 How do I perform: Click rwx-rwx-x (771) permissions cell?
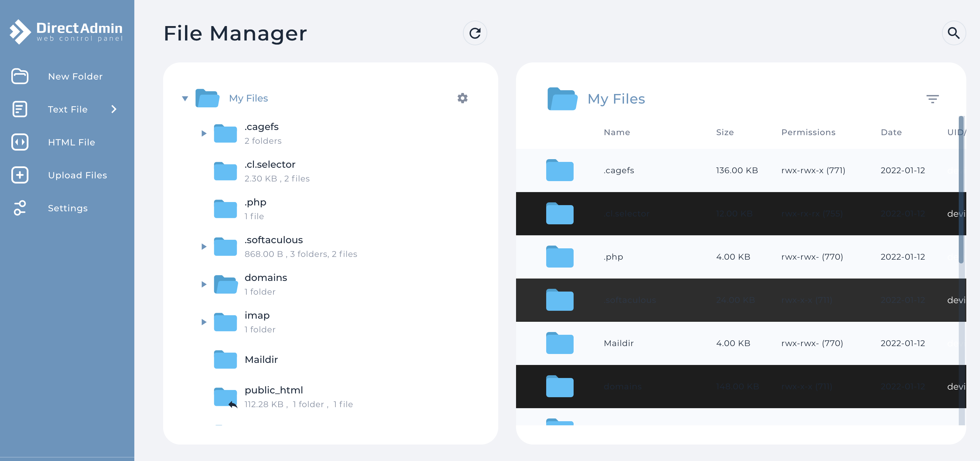(x=813, y=170)
